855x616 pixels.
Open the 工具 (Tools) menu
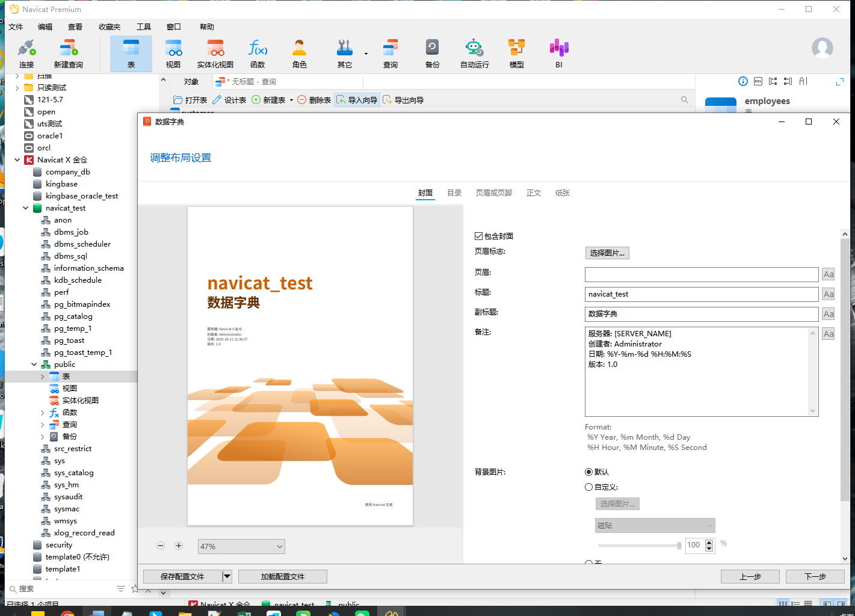tap(144, 27)
